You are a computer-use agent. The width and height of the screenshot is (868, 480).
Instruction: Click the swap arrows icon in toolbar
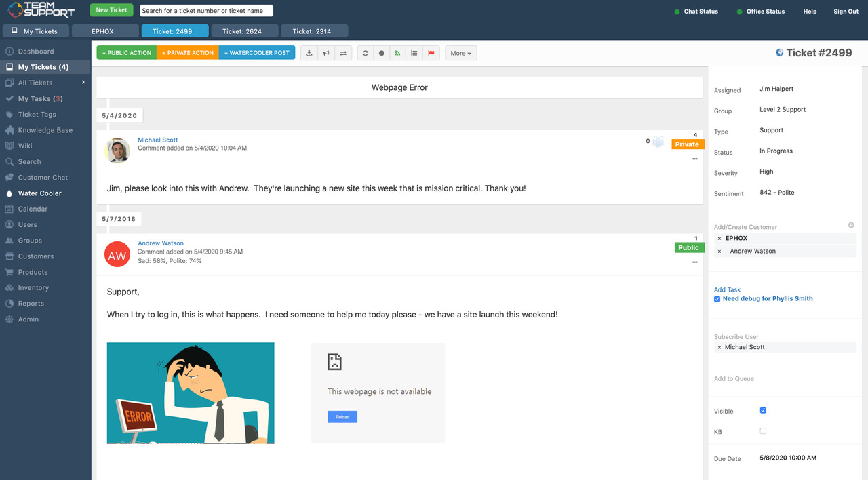343,53
